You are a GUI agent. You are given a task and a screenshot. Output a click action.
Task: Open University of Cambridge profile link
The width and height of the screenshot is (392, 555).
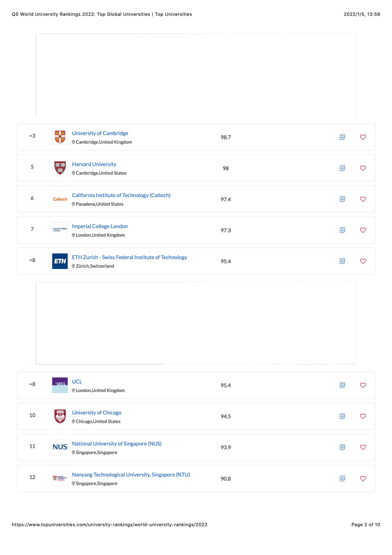coord(100,133)
